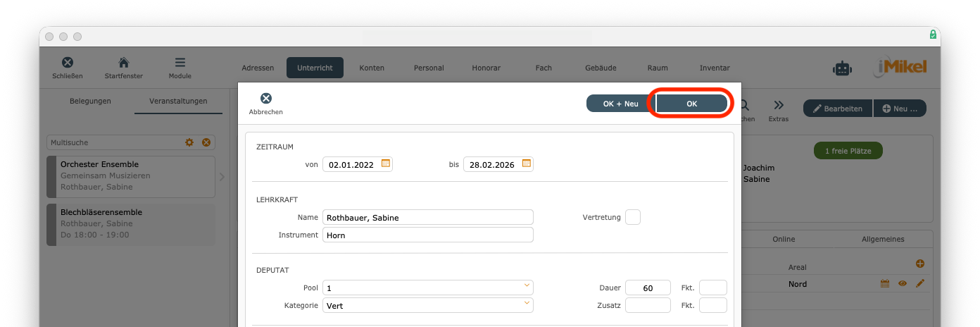Open calendar picker for 'bis' date
Image resolution: width=980 pixels, height=327 pixels.
point(527,163)
